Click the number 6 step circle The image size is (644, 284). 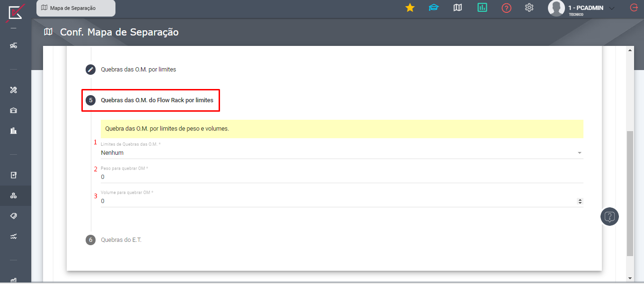[90, 240]
